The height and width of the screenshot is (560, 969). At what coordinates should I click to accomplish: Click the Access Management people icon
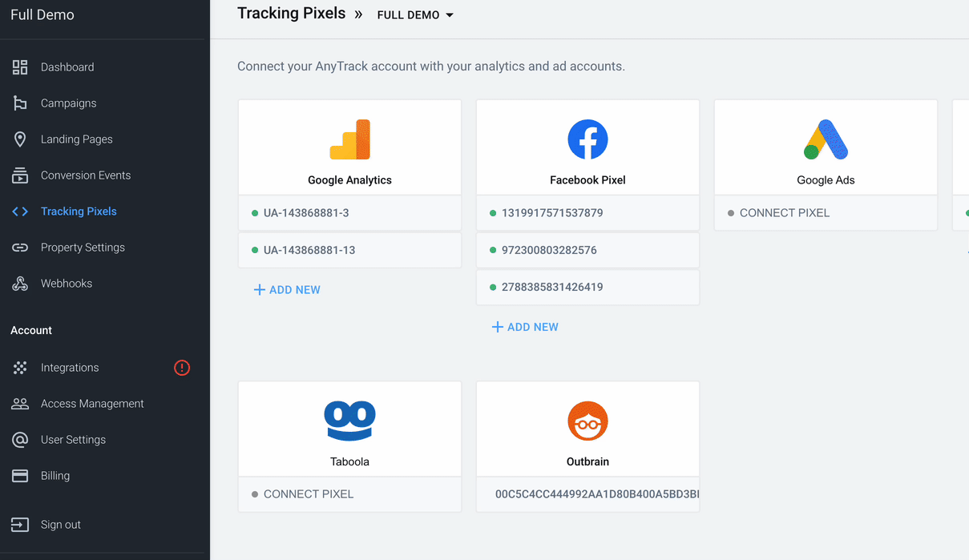20,404
